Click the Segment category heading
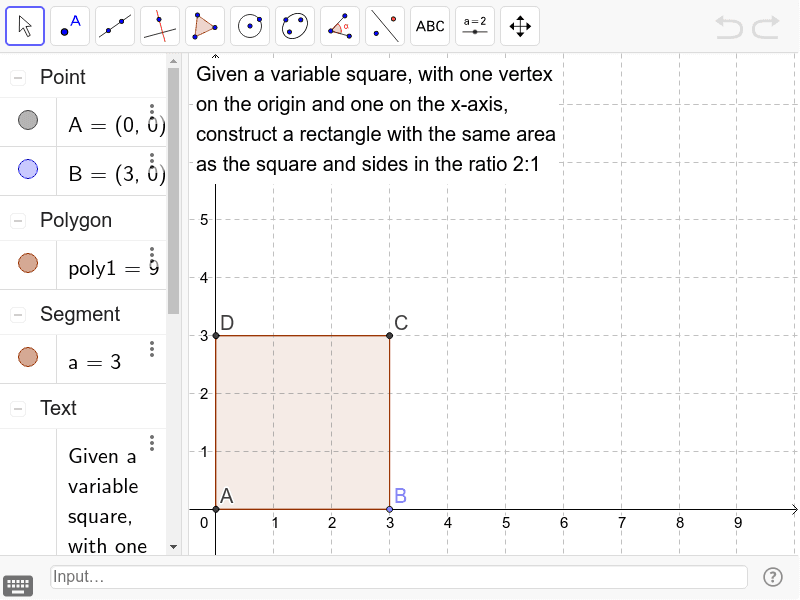The image size is (800, 600). pyautogui.click(x=80, y=315)
